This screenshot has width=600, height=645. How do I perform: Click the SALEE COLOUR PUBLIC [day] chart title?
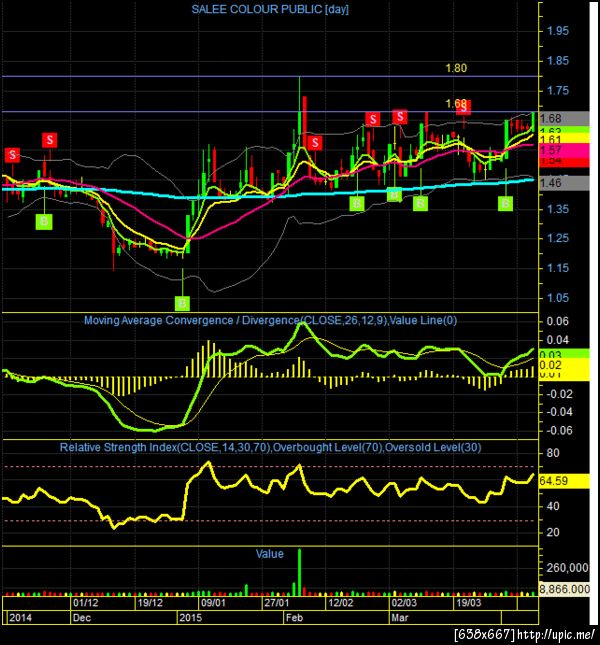coord(270,9)
